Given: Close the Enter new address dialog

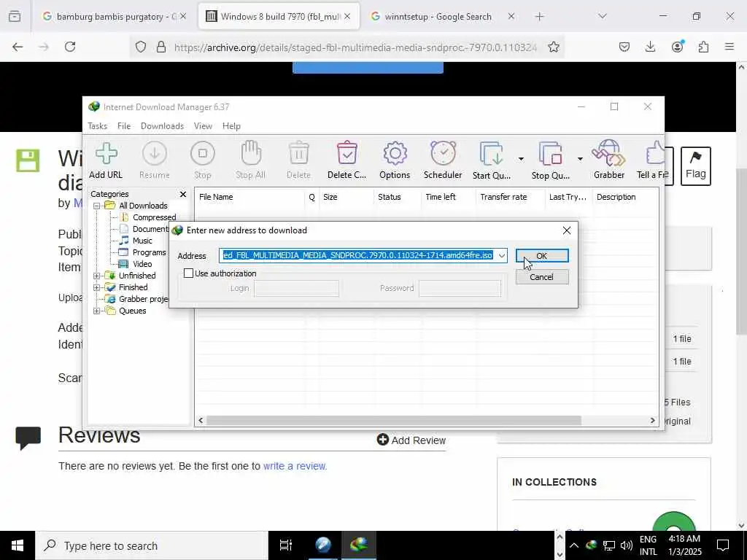Looking at the screenshot, I should coord(566,230).
